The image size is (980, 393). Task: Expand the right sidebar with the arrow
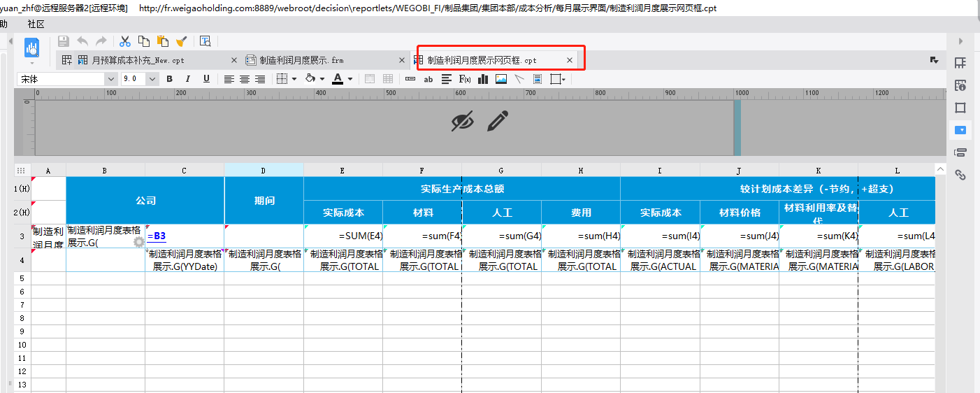tap(960, 41)
